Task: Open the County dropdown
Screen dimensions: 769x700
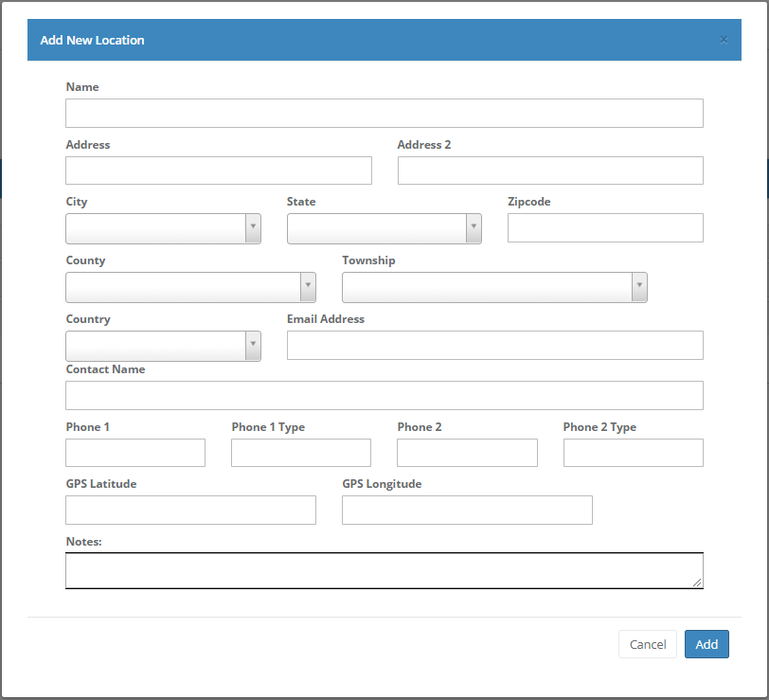Action: pyautogui.click(x=190, y=287)
